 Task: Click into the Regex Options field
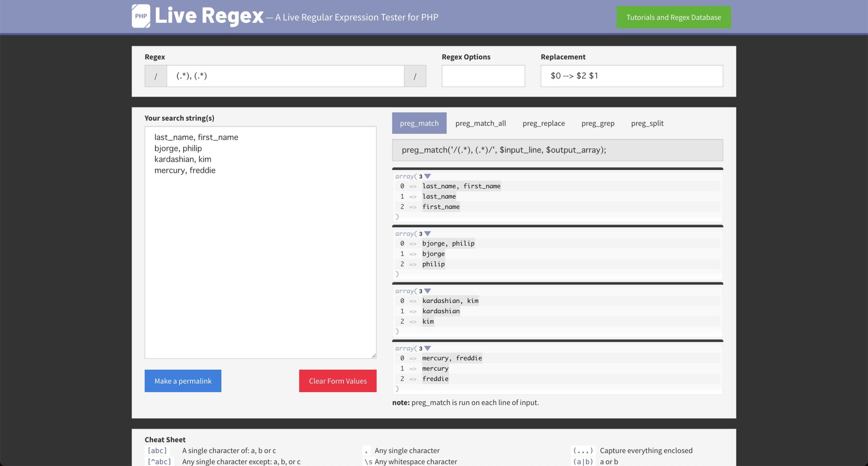(x=483, y=76)
